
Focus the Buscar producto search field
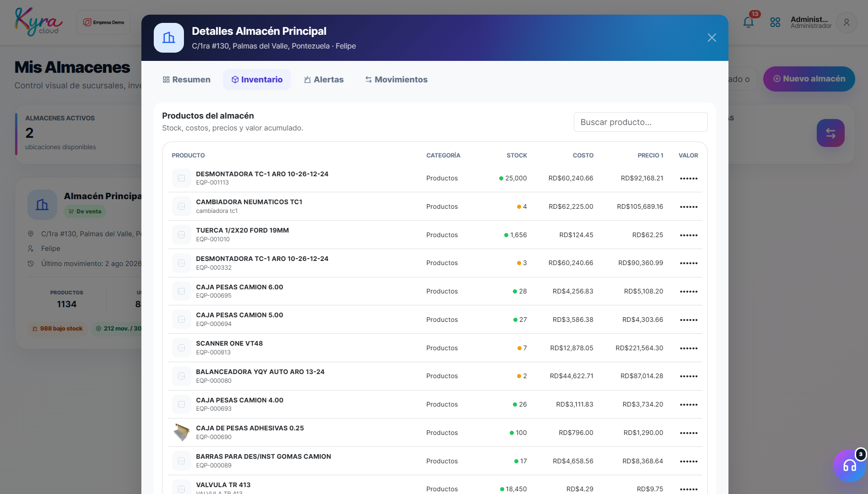point(641,122)
